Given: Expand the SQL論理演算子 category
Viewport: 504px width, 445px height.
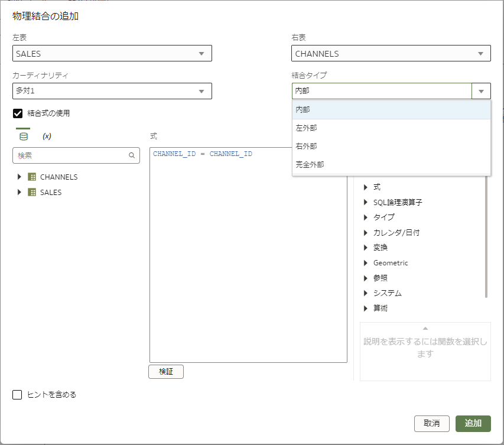Looking at the screenshot, I should tap(366, 202).
